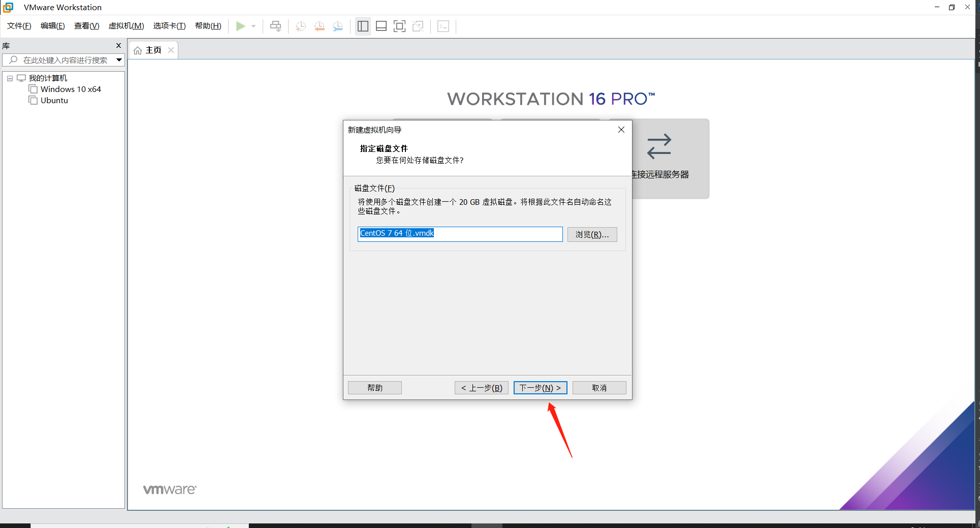Toggle the thumbnail bar view icon
This screenshot has height=528, width=980.
tap(381, 26)
